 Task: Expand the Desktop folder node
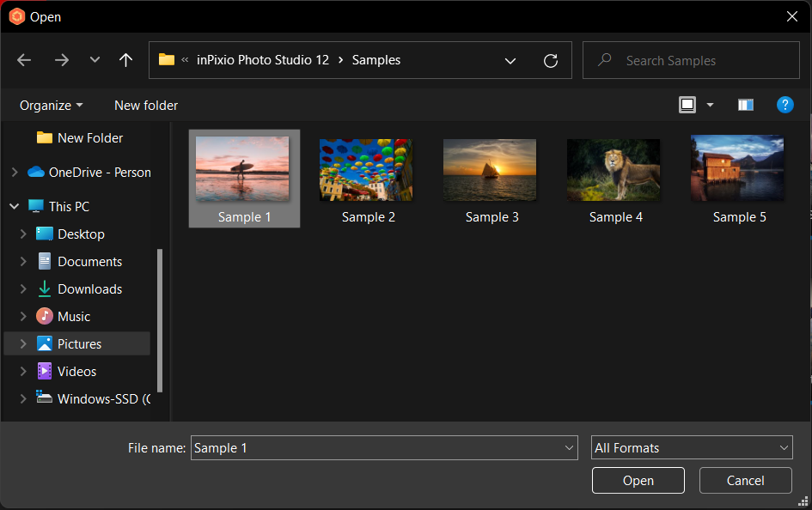click(x=23, y=234)
